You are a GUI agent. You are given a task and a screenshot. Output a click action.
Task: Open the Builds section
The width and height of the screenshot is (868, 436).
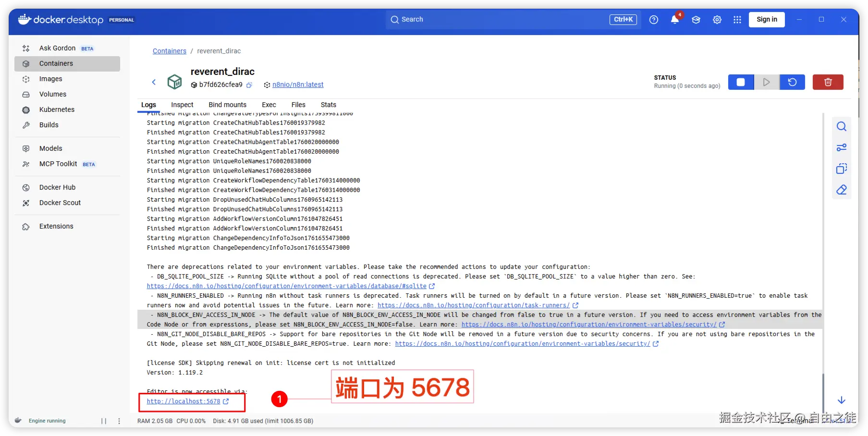67,125
